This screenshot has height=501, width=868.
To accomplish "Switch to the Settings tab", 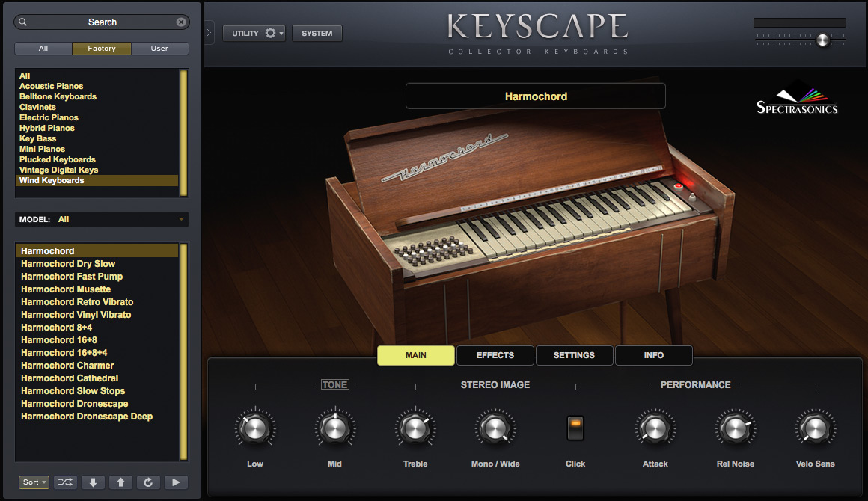I will [574, 355].
